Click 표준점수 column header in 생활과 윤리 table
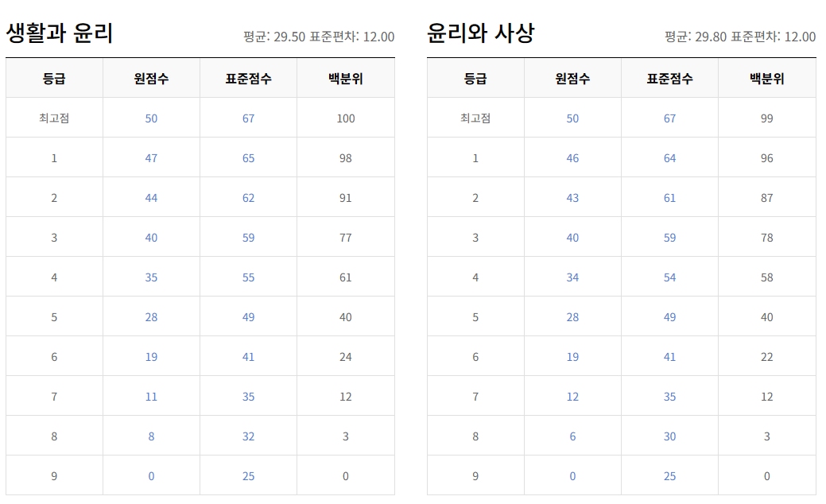Viewport: 826px width, 504px height. [x=248, y=79]
